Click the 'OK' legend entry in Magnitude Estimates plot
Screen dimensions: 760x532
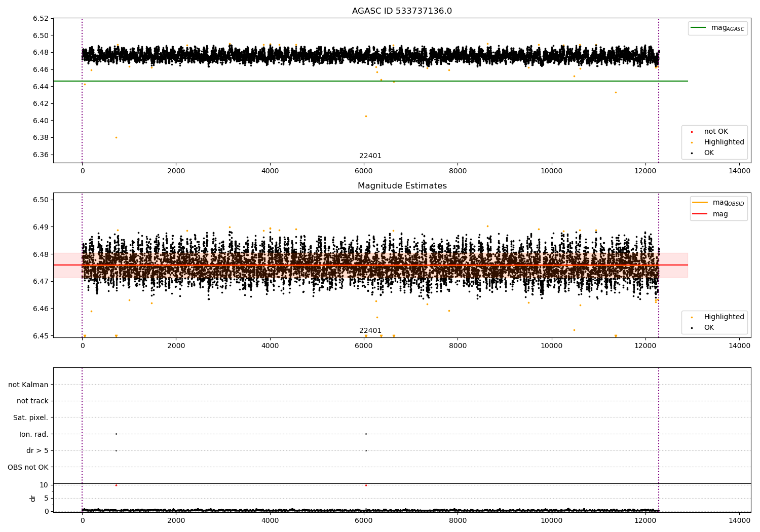tap(709, 328)
